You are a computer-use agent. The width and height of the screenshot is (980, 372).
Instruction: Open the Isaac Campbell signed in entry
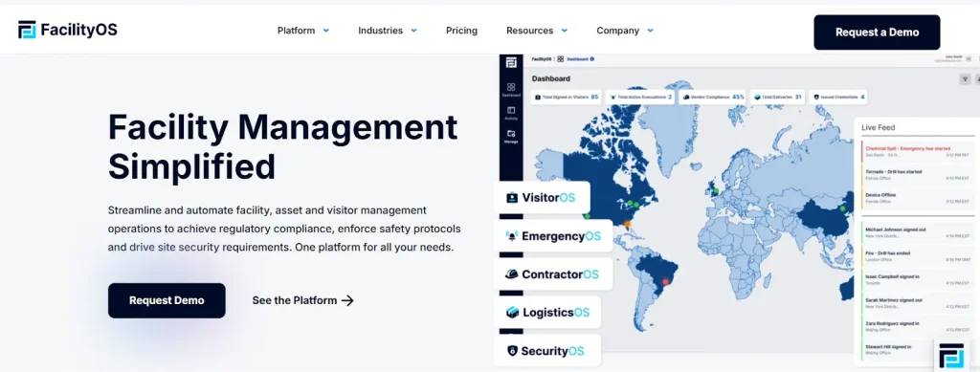917,279
